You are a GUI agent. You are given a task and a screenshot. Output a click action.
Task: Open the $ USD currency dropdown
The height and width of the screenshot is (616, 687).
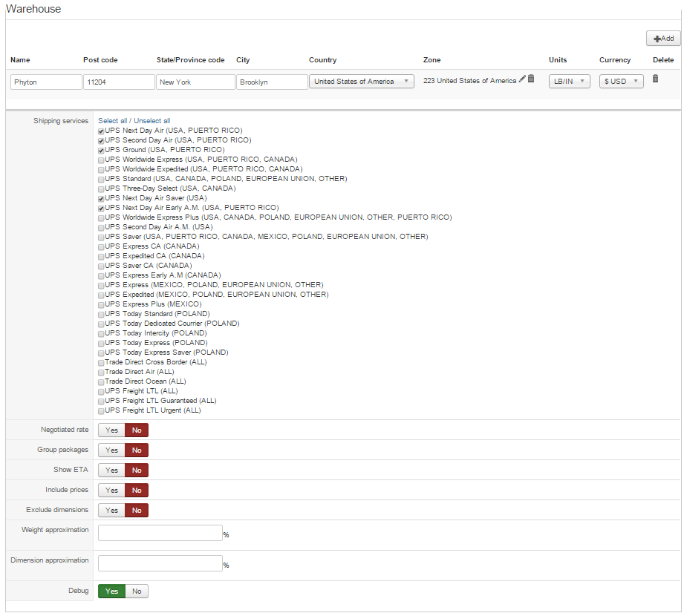622,82
